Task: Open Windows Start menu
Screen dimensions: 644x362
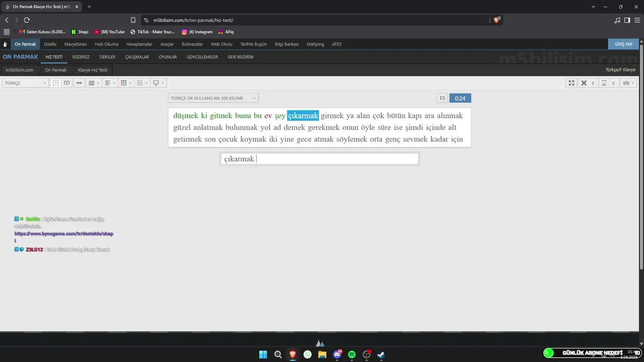Action: coord(263,354)
